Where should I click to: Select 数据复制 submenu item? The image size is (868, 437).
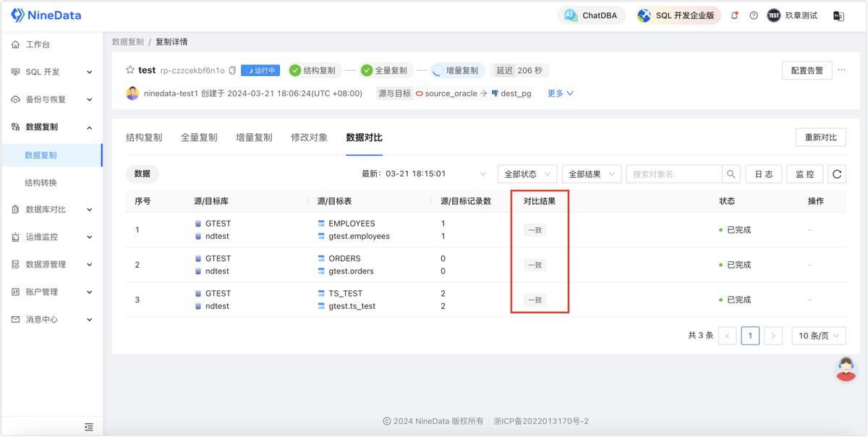(51, 155)
